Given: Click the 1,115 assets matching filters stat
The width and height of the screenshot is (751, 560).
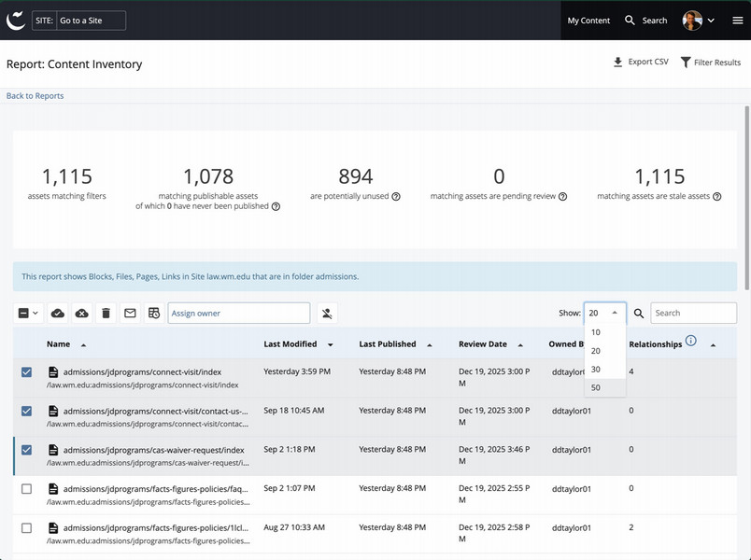Looking at the screenshot, I should pos(66,183).
